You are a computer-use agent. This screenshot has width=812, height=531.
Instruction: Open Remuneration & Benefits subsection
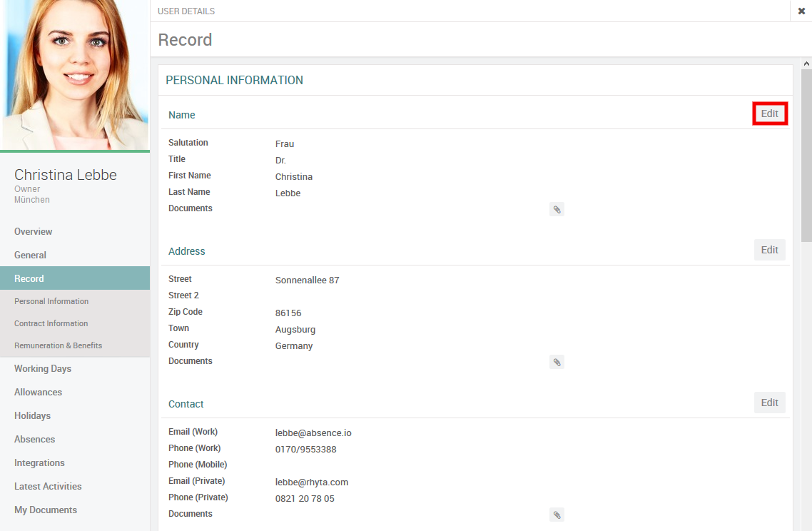58,345
